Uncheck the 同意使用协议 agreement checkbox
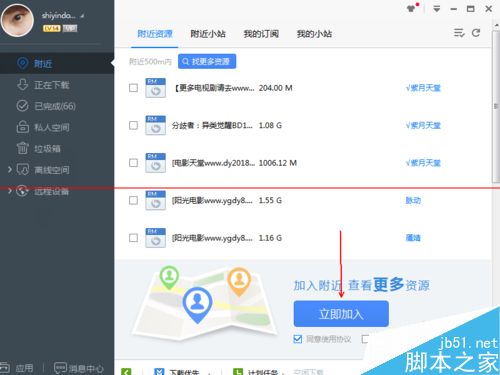The height and width of the screenshot is (375, 500). tap(298, 339)
